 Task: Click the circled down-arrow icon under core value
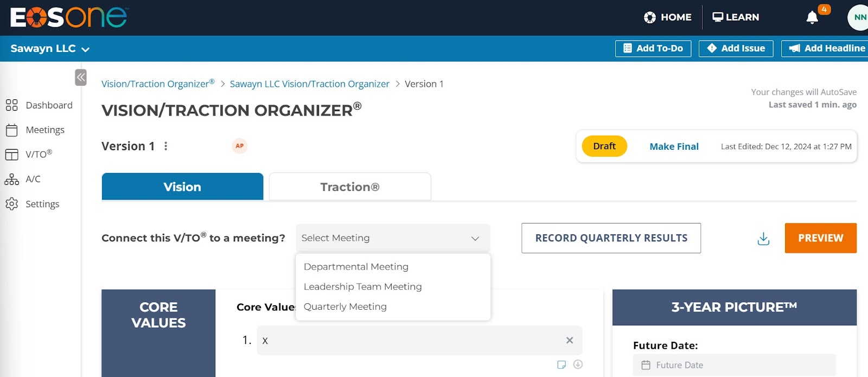pyautogui.click(x=578, y=365)
